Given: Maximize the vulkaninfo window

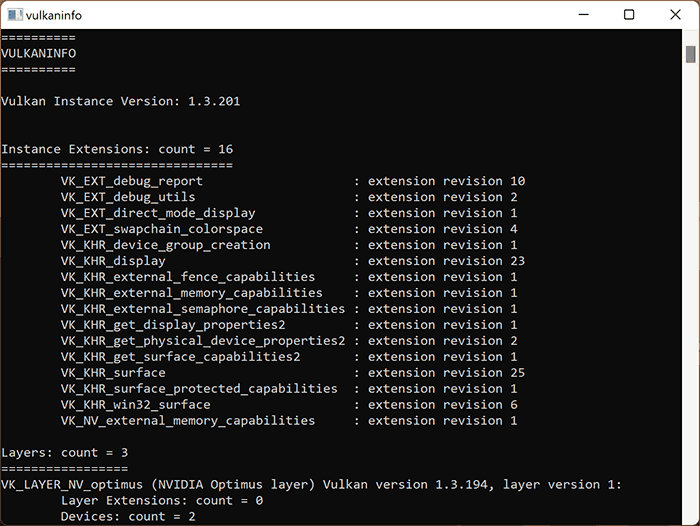Looking at the screenshot, I should point(629,15).
